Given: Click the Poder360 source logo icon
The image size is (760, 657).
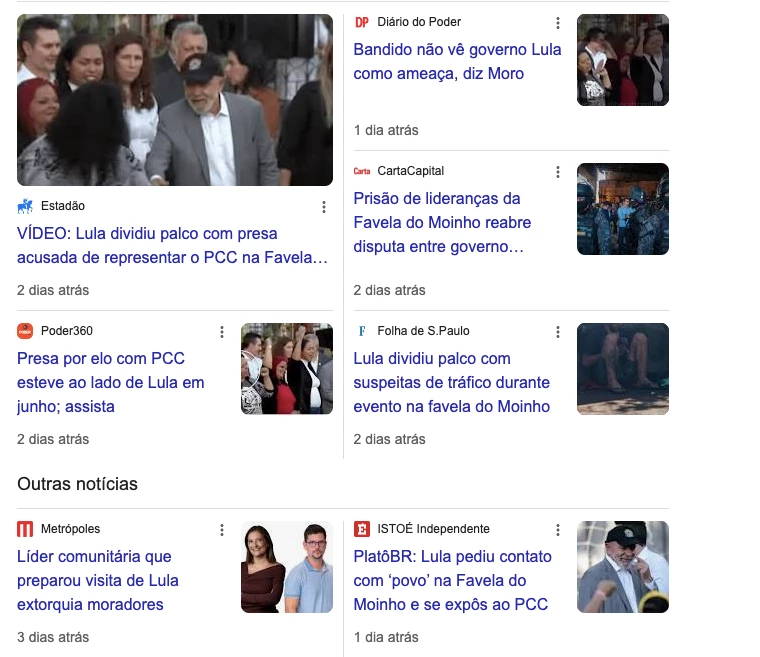Looking at the screenshot, I should click(25, 331).
